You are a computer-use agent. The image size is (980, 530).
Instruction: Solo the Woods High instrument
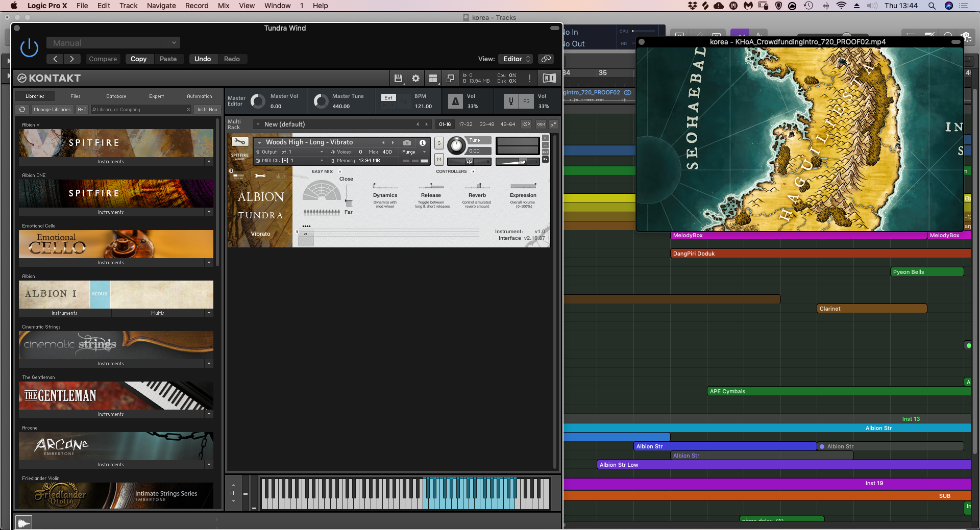point(439,143)
